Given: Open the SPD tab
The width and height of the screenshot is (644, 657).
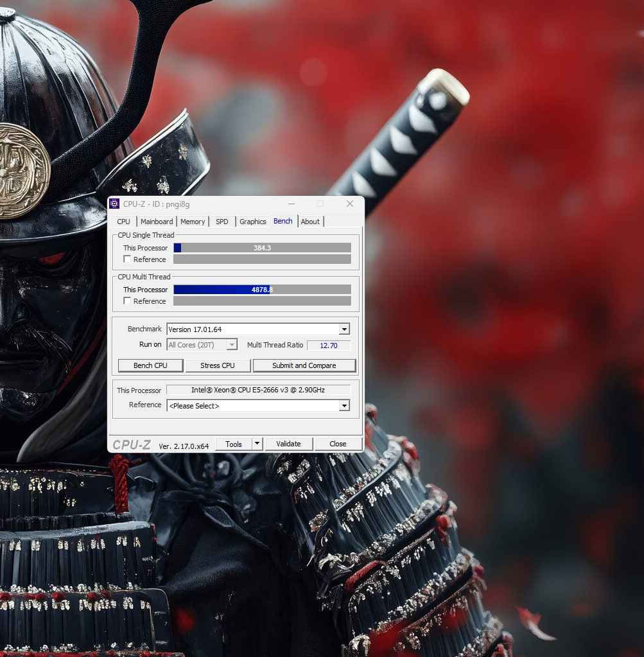Looking at the screenshot, I should click(222, 221).
